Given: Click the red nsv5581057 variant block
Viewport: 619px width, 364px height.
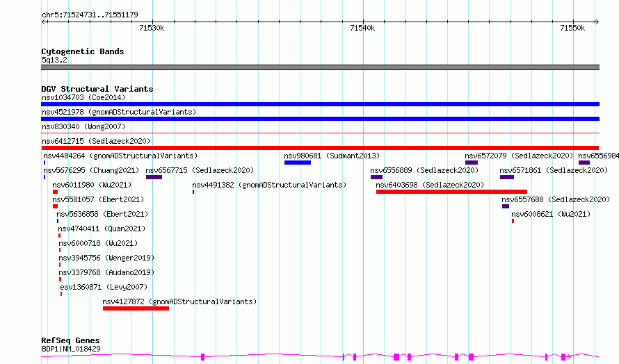Looking at the screenshot, I should coord(55,206).
